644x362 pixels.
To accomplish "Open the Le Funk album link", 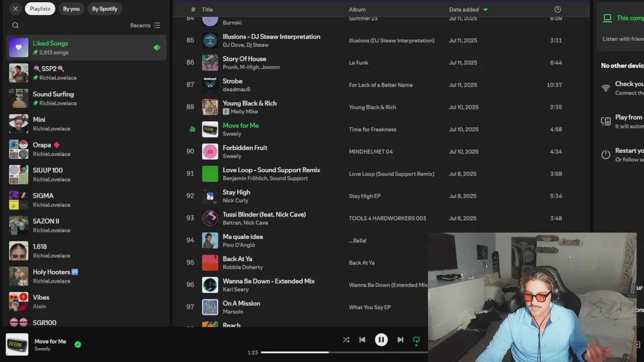I will coord(359,63).
